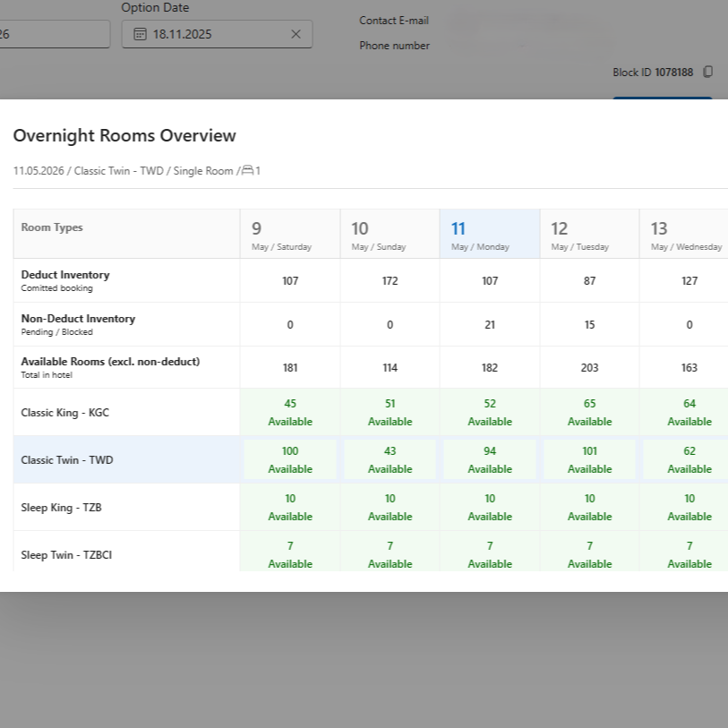728x728 pixels.
Task: Select Classic Twin 62 Available cell
Action: (686, 459)
